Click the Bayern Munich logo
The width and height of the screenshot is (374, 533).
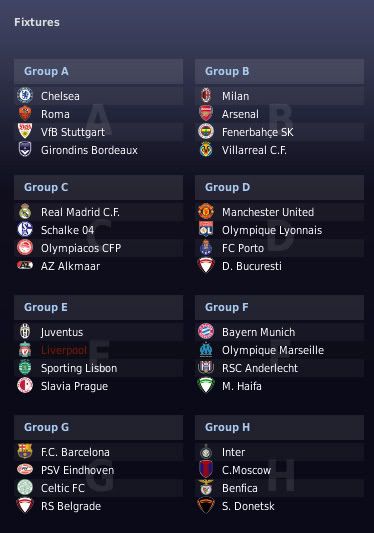206,331
